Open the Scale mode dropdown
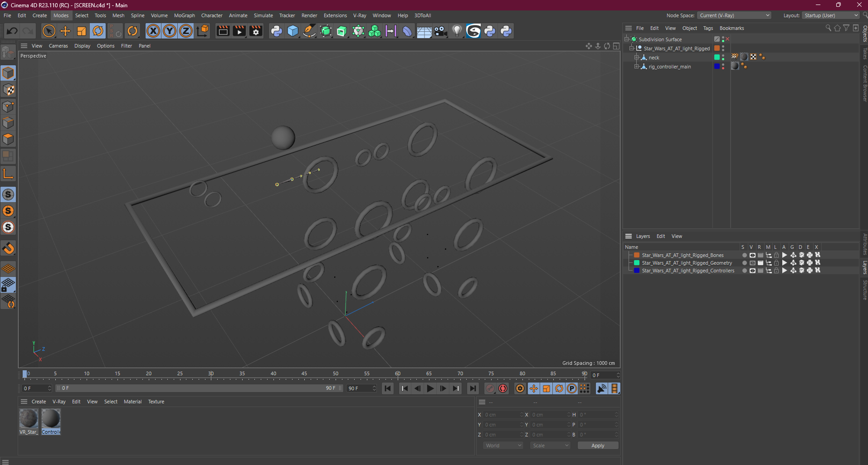Image resolution: width=868 pixels, height=465 pixels. (x=551, y=446)
